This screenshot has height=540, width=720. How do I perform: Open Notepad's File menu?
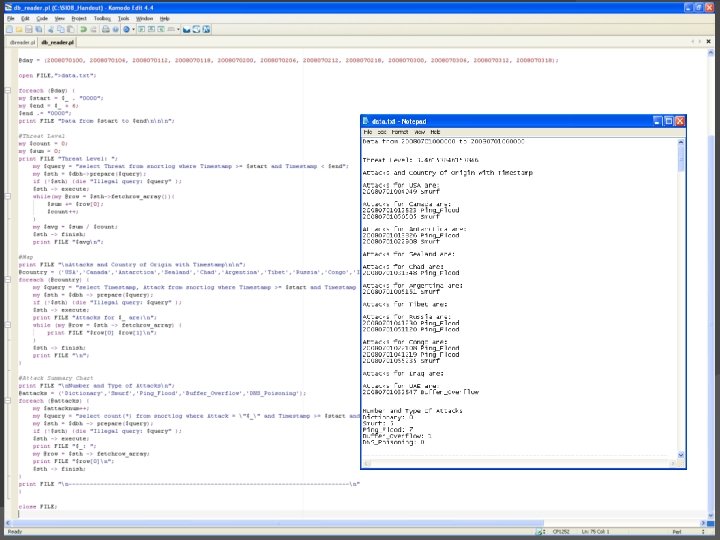[x=368, y=132]
